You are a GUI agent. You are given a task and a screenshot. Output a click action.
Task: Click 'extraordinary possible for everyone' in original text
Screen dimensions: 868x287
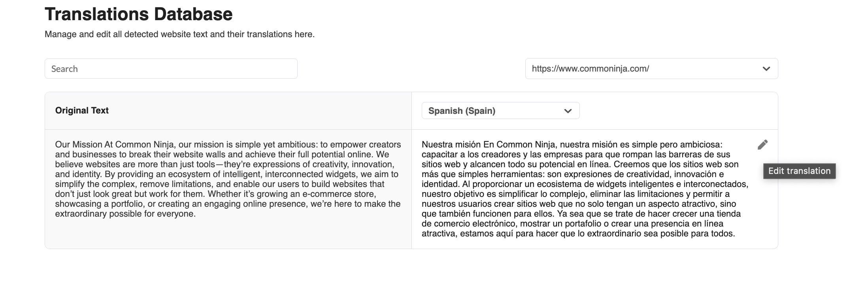(125, 214)
